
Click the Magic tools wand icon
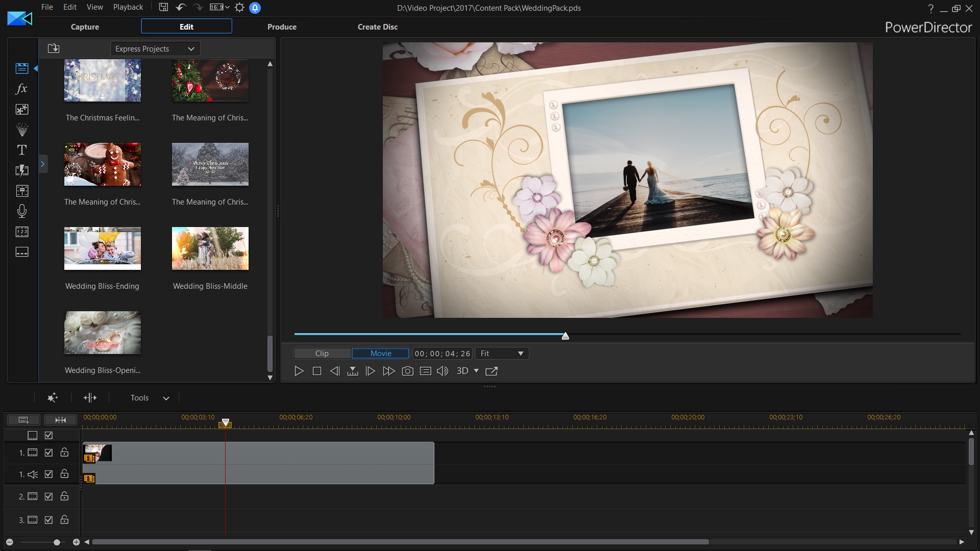52,398
